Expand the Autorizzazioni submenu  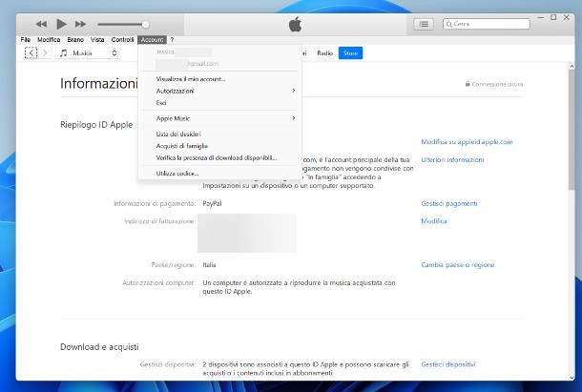[220, 91]
